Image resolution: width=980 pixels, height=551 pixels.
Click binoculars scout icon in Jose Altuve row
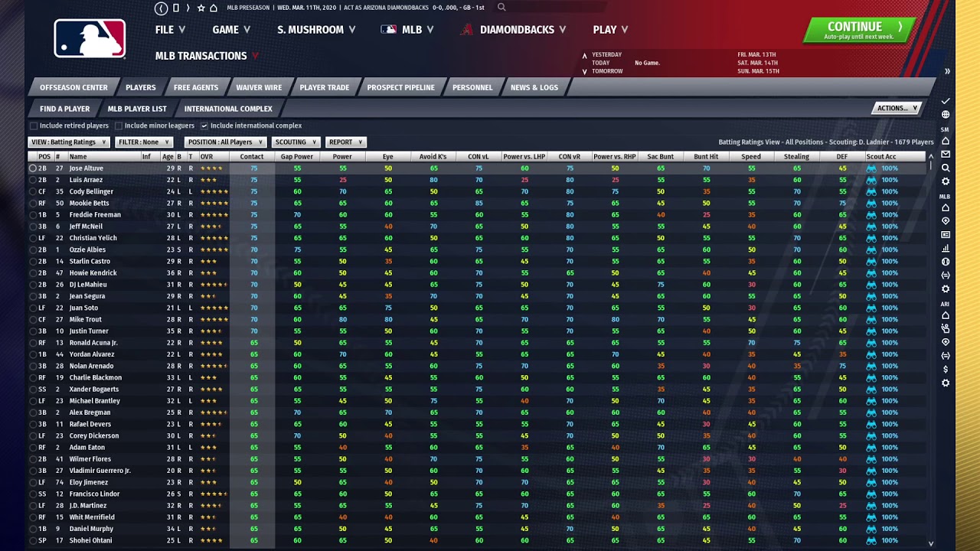871,168
